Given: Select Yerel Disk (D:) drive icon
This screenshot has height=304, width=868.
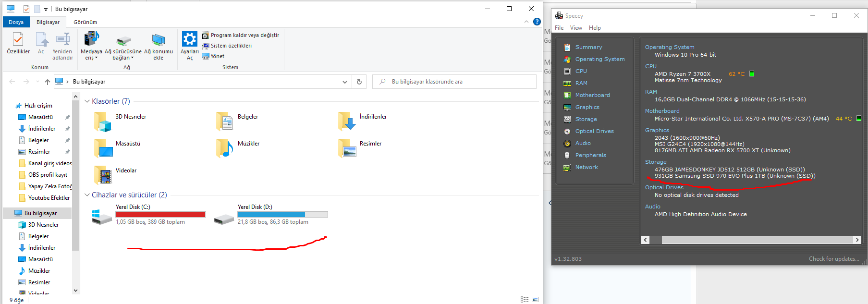Looking at the screenshot, I should tap(224, 219).
